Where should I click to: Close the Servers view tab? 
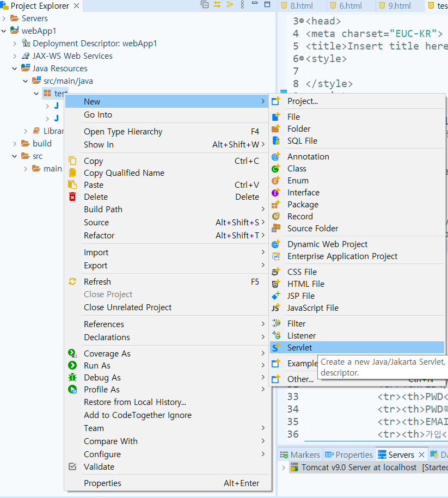click(422, 455)
